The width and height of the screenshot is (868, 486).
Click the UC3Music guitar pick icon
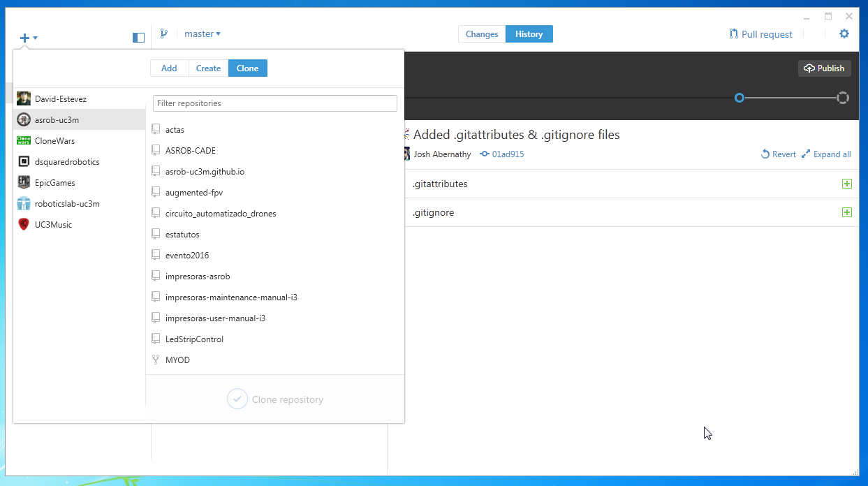(24, 224)
